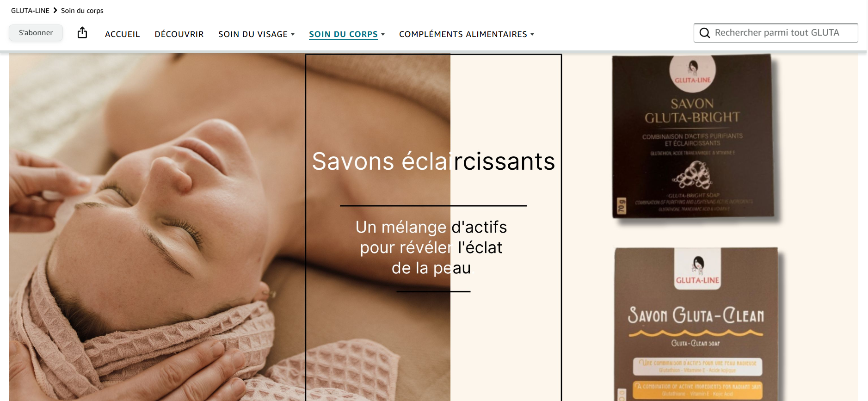Open the COMPLÉMENTS ALIMENTAIRES dropdown arrow
Image resolution: width=868 pixels, height=401 pixels.
pos(532,35)
